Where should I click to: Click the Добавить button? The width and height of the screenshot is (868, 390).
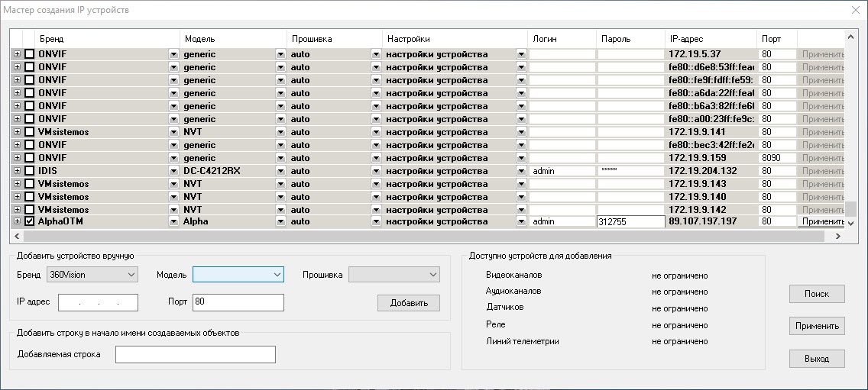pos(408,303)
